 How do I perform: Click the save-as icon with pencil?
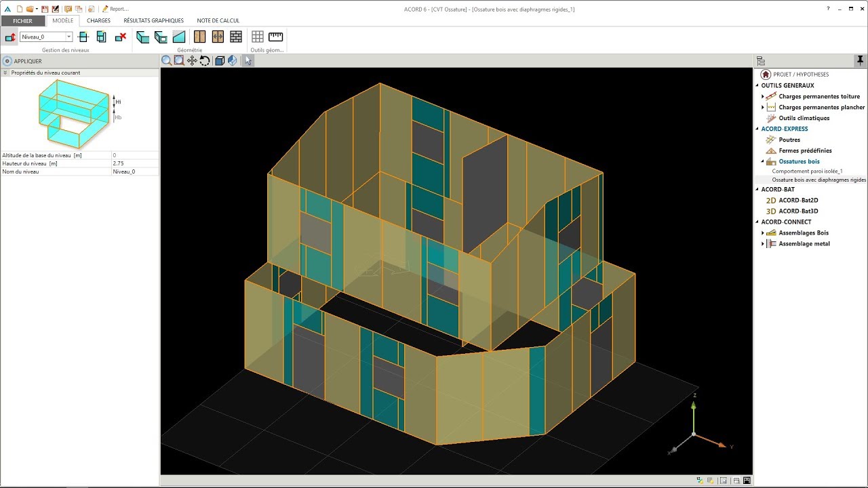point(55,9)
